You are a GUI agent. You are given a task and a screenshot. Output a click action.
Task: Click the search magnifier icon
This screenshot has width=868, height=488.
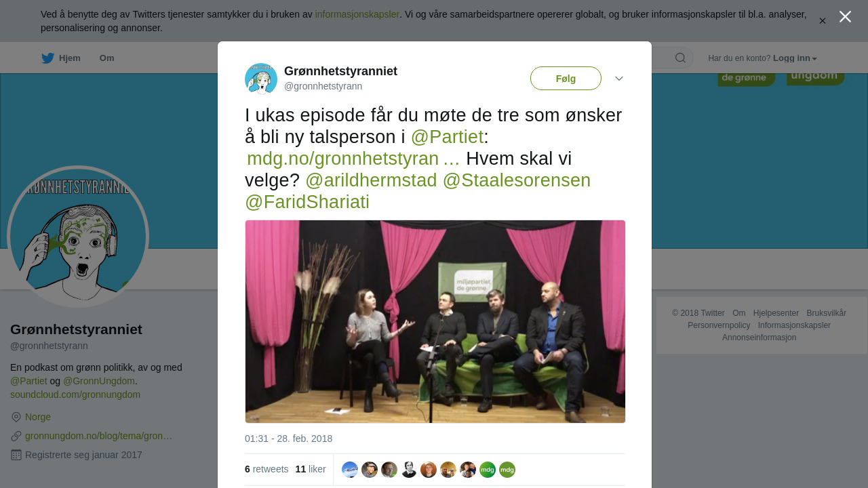tap(680, 58)
